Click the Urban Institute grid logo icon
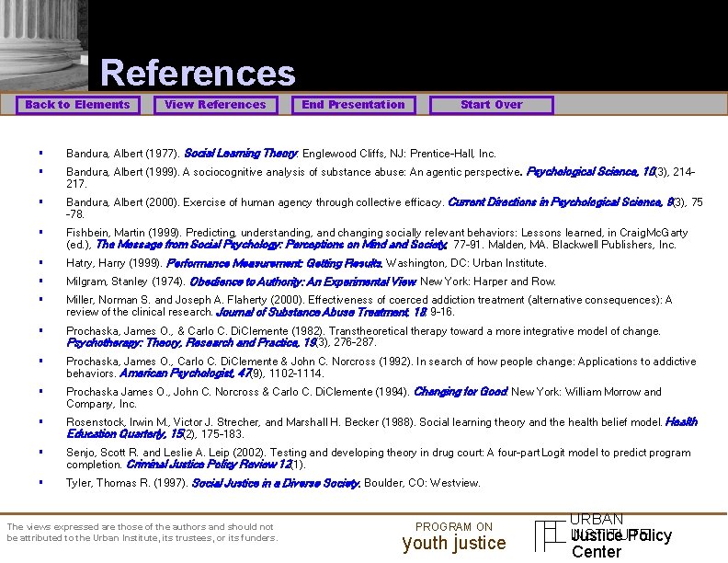Image resolution: width=728 pixels, height=563 pixels. [x=552, y=536]
